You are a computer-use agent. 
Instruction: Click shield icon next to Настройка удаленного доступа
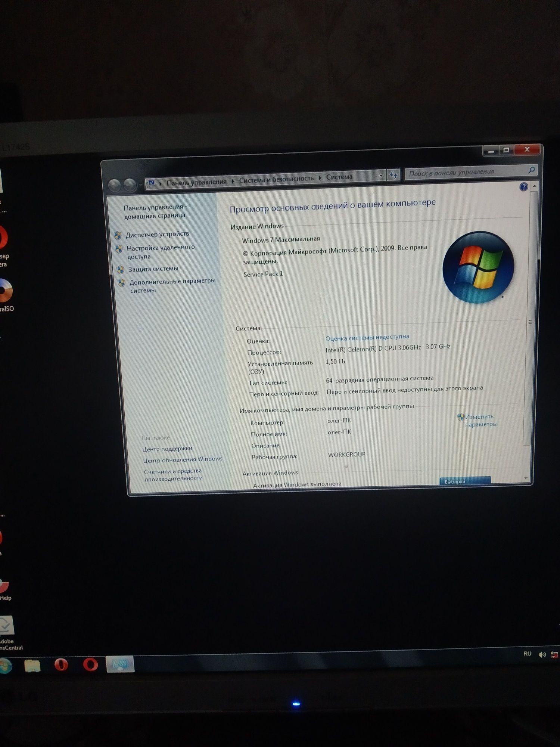pos(119,249)
